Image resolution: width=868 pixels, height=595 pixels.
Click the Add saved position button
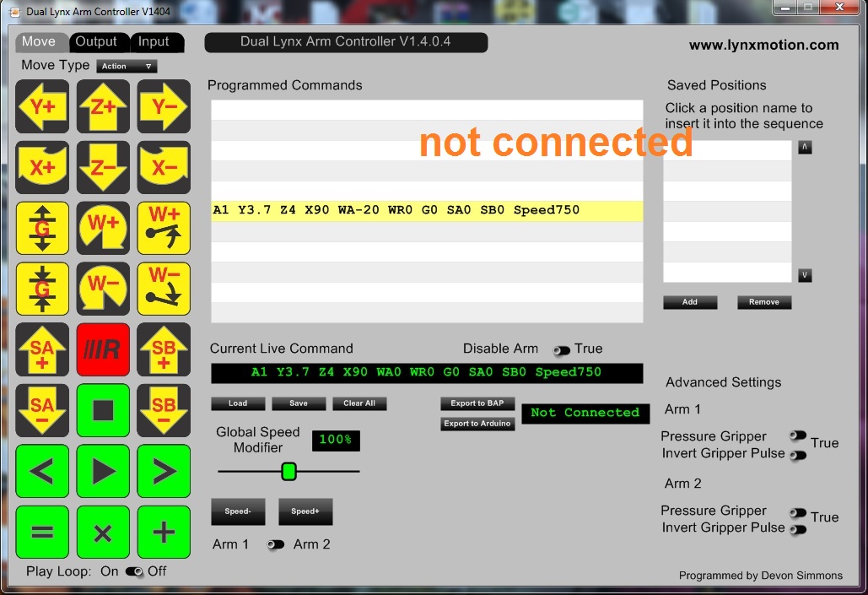[x=690, y=302]
